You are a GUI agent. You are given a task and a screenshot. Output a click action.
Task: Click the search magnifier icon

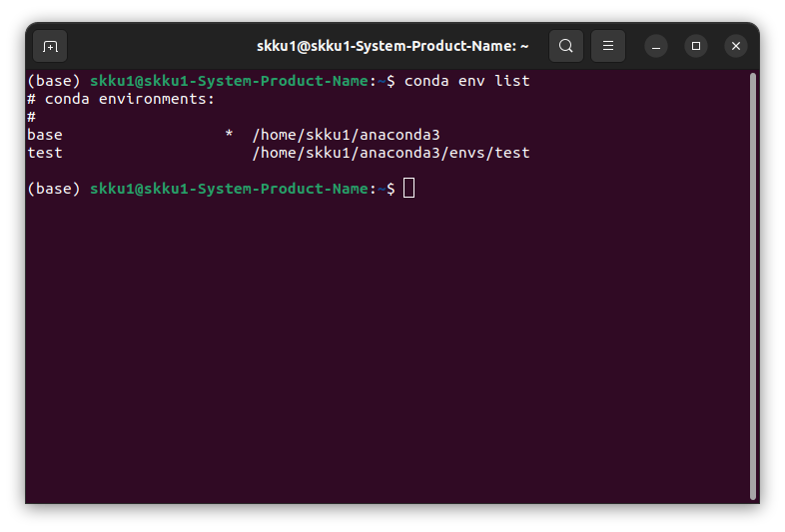pyautogui.click(x=566, y=46)
